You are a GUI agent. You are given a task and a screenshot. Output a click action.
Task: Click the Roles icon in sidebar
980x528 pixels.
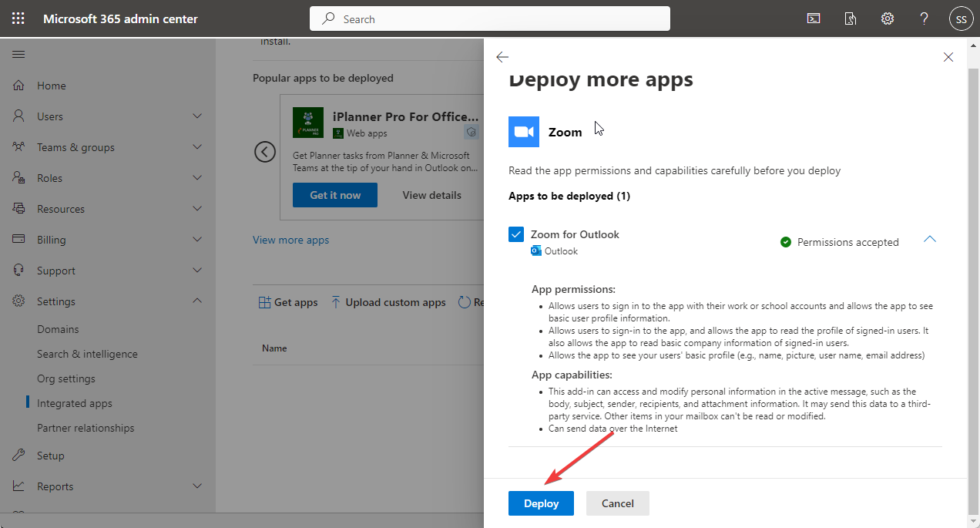click(19, 178)
